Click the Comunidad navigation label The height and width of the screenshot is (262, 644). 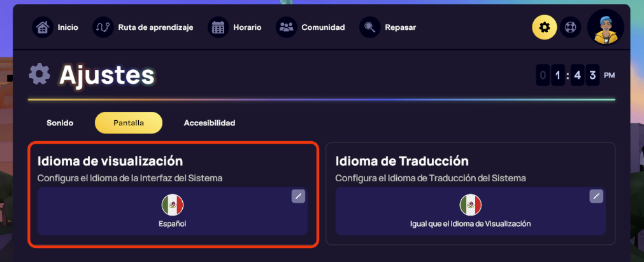pos(323,27)
